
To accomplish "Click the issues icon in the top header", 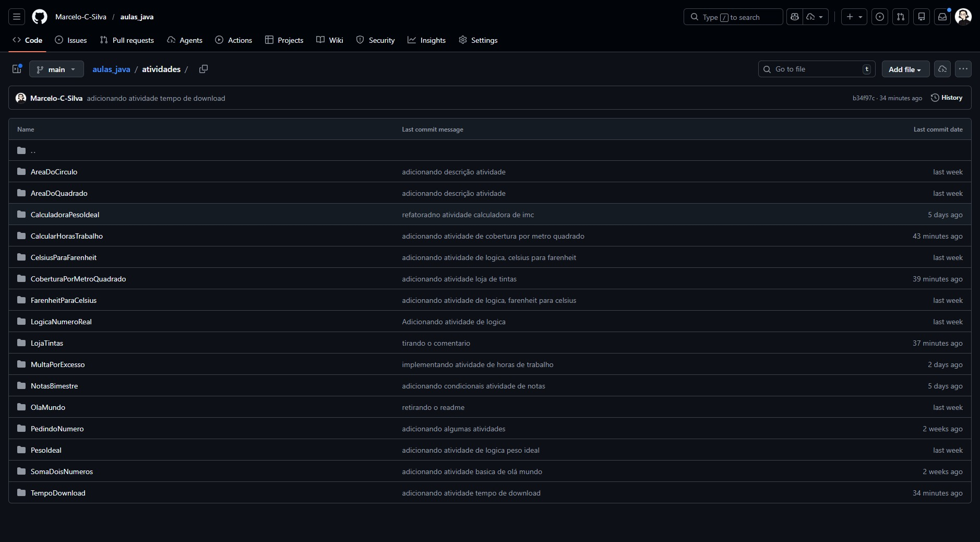I will pos(880,17).
